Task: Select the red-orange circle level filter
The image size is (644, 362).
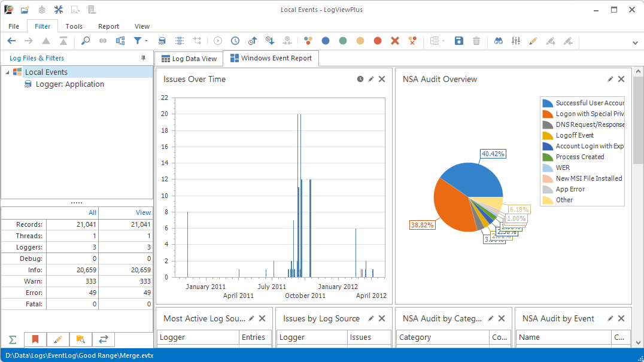Action: (378, 41)
